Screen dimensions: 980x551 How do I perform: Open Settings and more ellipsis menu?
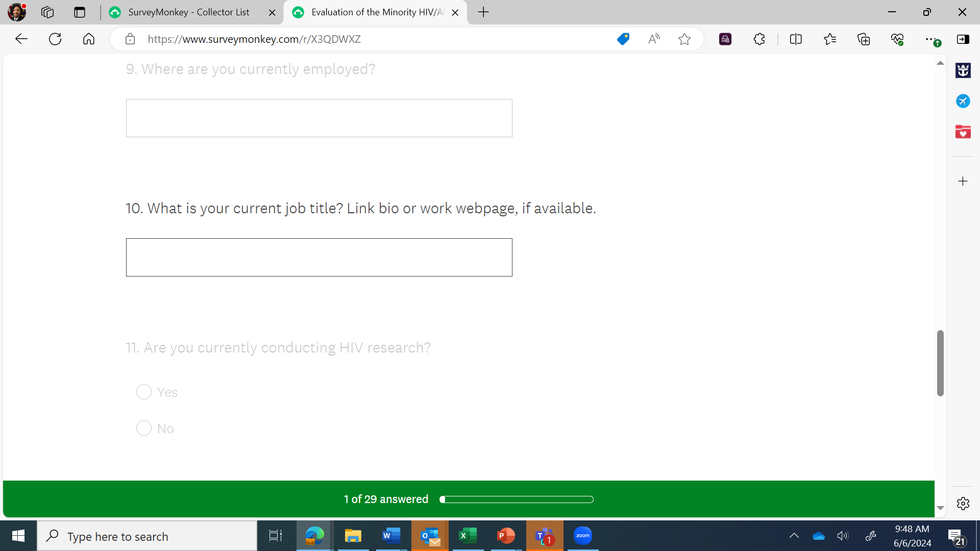click(x=930, y=39)
